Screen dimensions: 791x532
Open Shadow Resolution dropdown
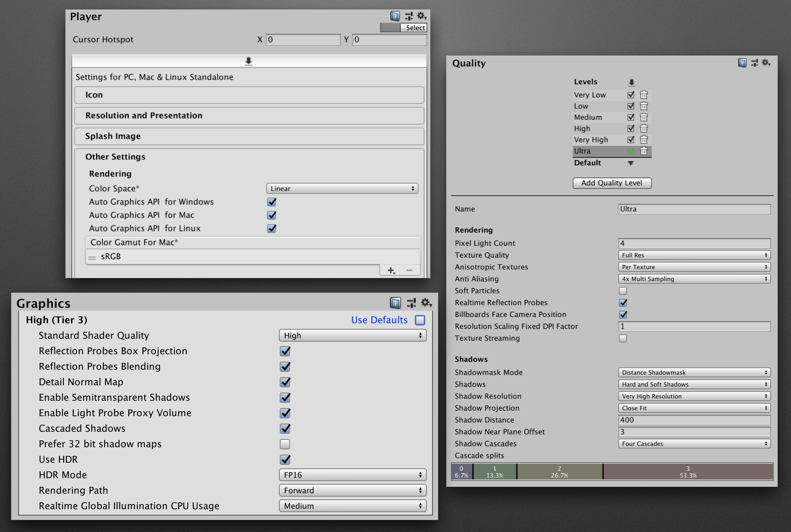[694, 396]
